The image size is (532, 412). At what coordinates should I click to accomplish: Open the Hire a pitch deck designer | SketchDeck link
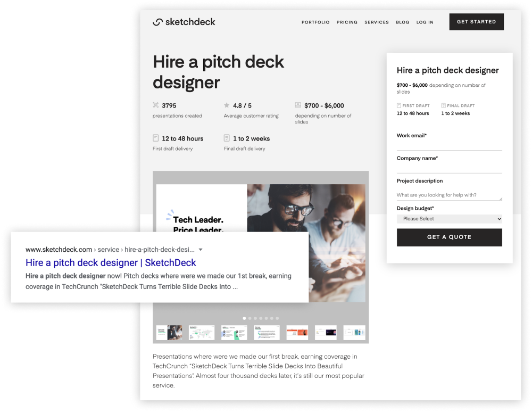tap(111, 262)
